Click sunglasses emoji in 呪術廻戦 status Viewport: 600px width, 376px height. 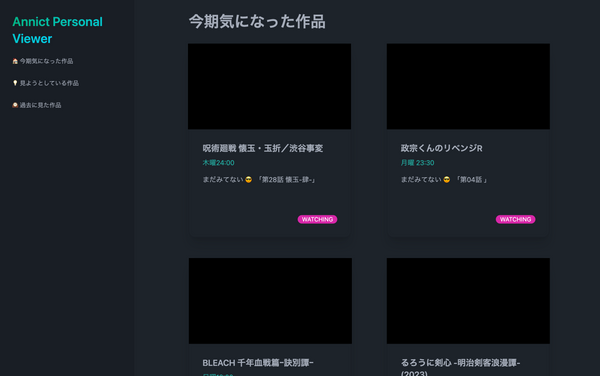click(248, 180)
